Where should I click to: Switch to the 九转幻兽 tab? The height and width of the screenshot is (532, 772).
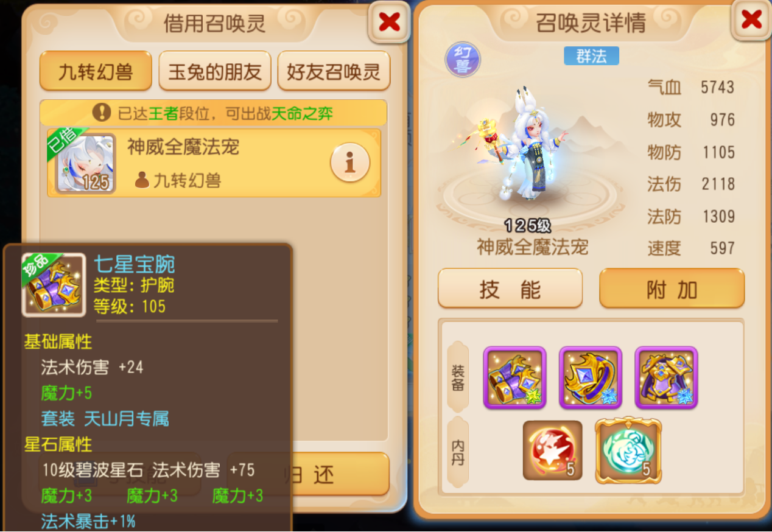pyautogui.click(x=96, y=71)
